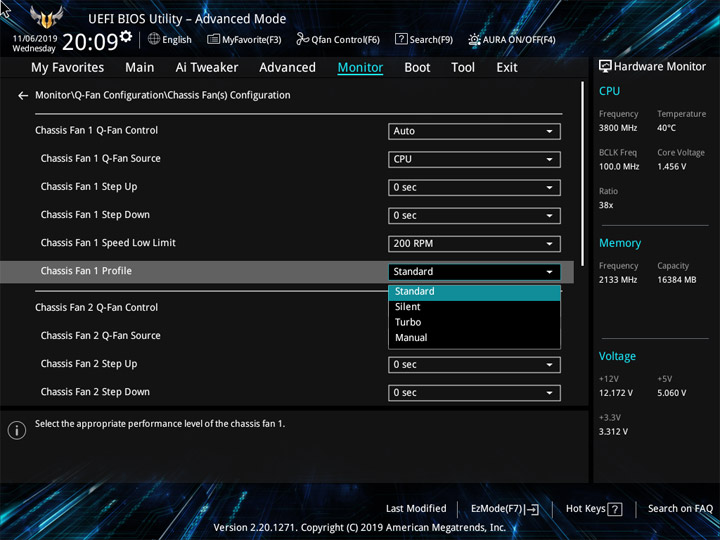
Task: Open Chassis Fan 1 Q-Fan Source dropdown
Action: pos(474,159)
